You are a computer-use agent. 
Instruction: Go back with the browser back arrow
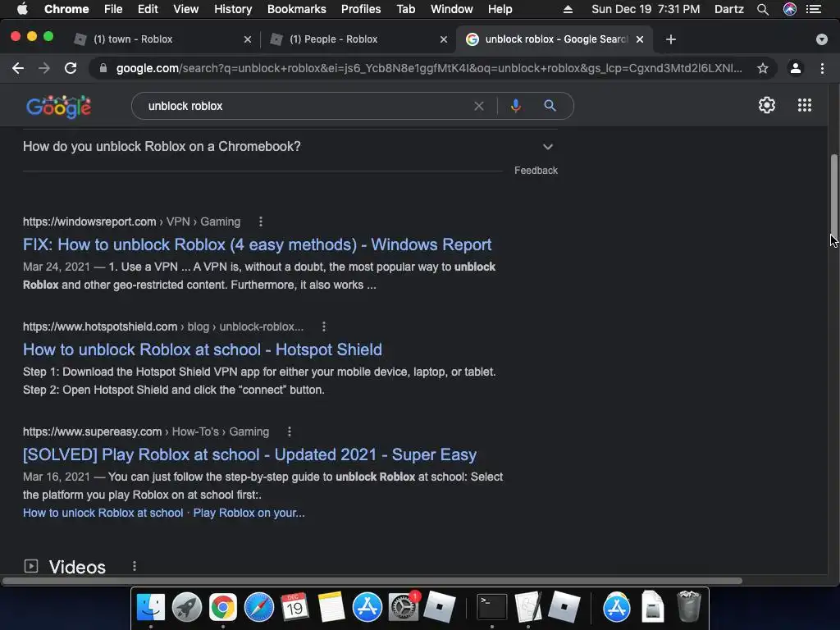tap(18, 68)
